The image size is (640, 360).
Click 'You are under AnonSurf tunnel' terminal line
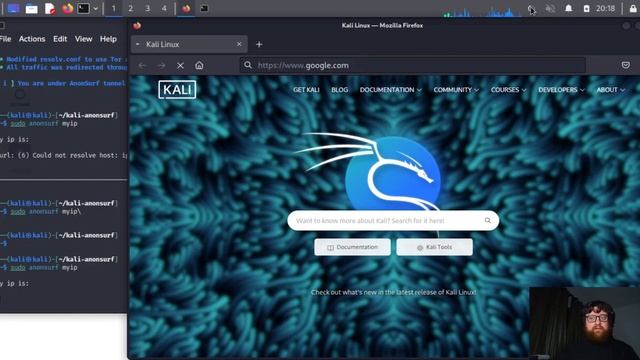click(x=64, y=83)
